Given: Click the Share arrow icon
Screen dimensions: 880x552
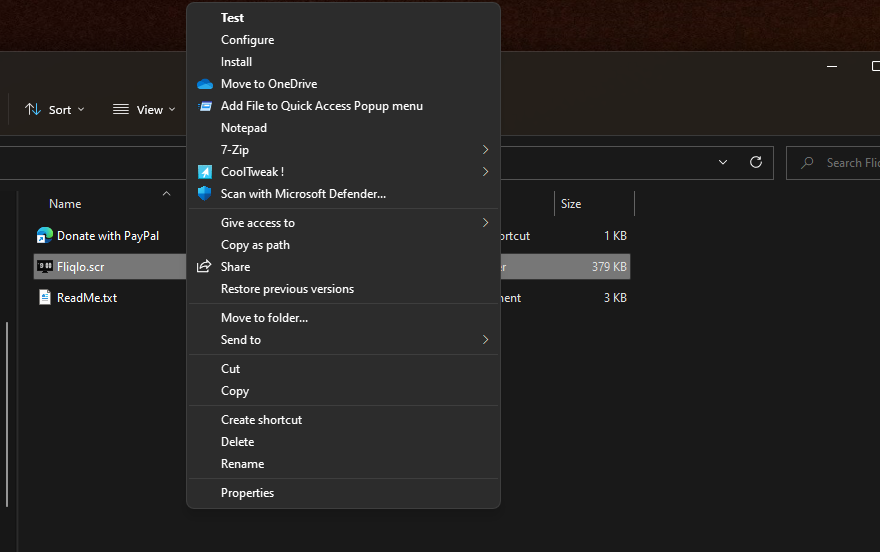Looking at the screenshot, I should [x=205, y=267].
